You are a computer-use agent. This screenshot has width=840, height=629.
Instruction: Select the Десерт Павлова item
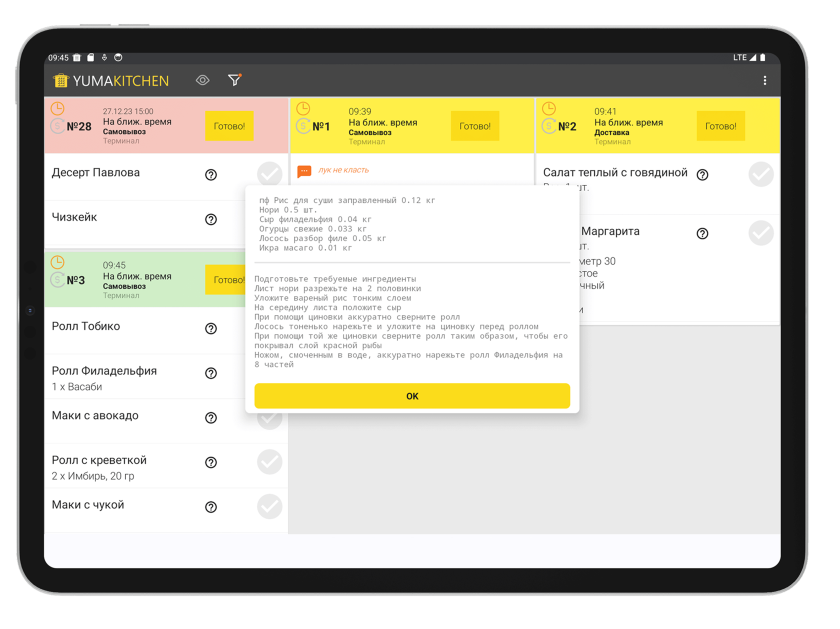tap(166, 177)
